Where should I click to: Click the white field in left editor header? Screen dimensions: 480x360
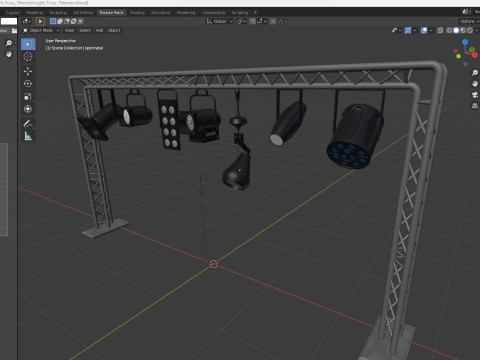click(x=9, y=21)
